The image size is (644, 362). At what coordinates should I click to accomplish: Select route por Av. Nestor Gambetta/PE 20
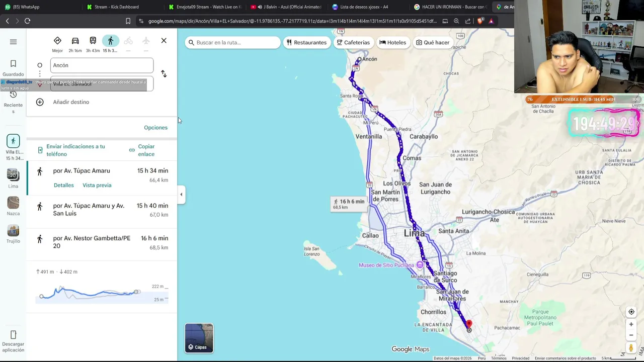[x=102, y=244]
